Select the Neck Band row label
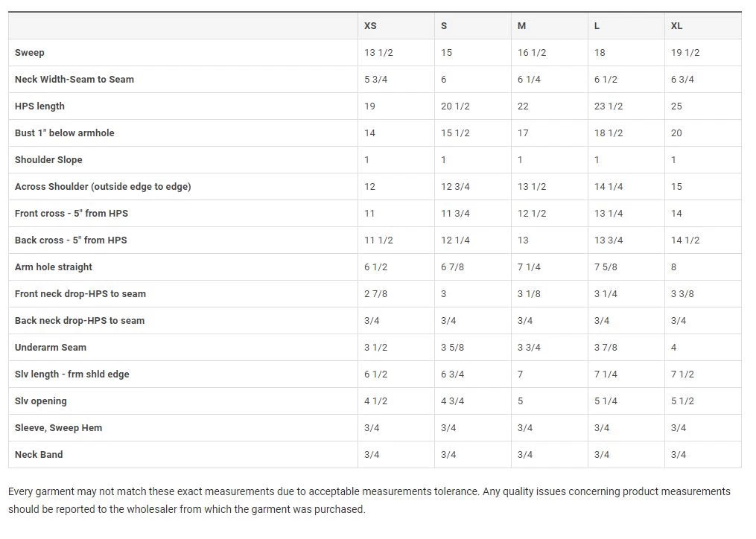Image resolution: width=756 pixels, height=539 pixels. (39, 455)
